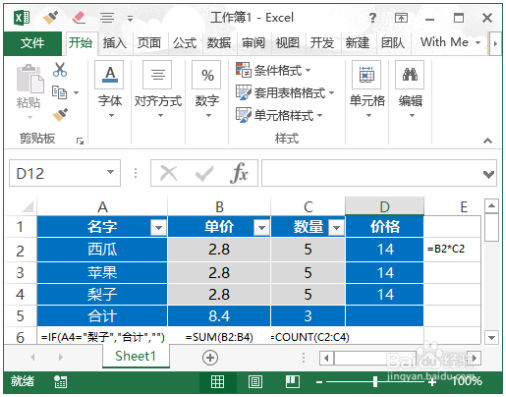This screenshot has height=397, width=506.
Task: Collapse the ribbon with the caret
Action: 488,141
